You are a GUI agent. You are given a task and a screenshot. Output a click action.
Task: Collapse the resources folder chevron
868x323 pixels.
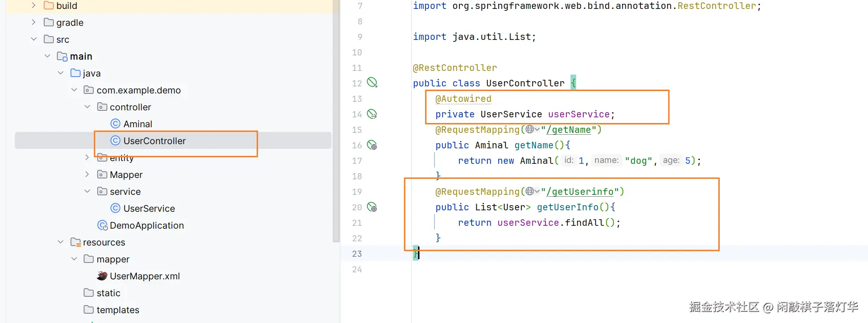pos(61,242)
